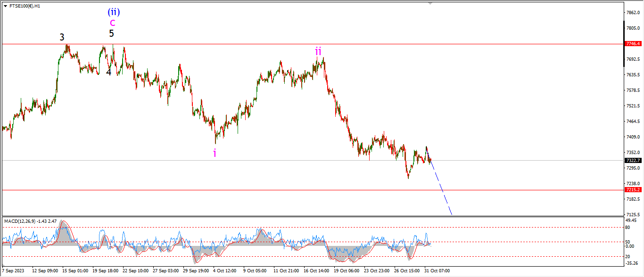Click the FTSE100(€),H1 chart title

pyautogui.click(x=25, y=6)
